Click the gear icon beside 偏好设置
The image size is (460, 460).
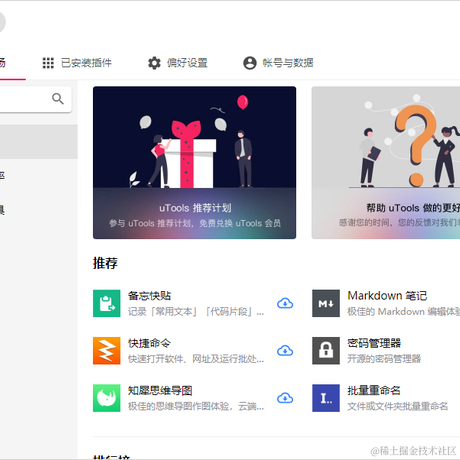coord(154,63)
